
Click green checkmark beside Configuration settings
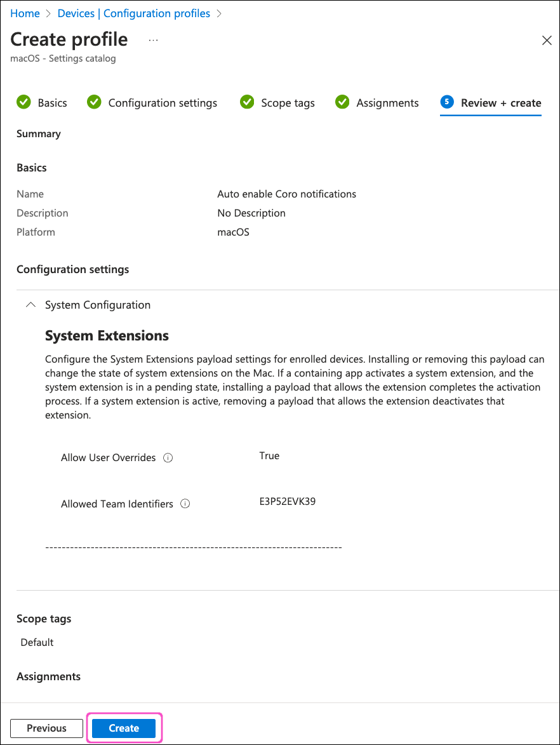[94, 102]
